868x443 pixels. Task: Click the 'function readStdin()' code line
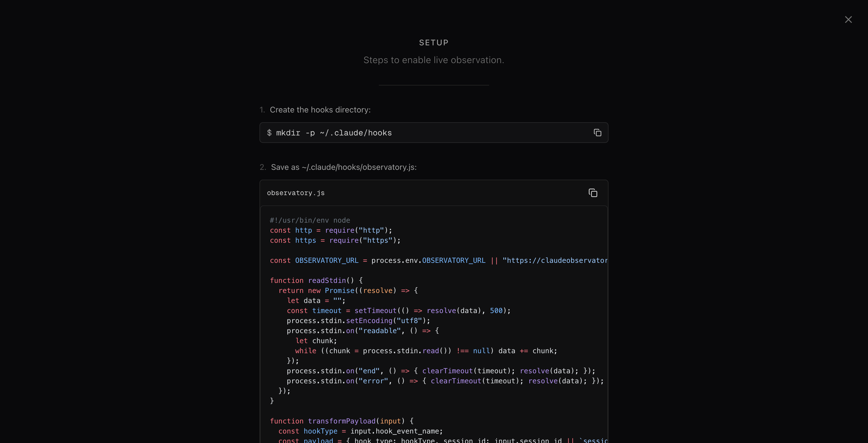[x=316, y=281]
